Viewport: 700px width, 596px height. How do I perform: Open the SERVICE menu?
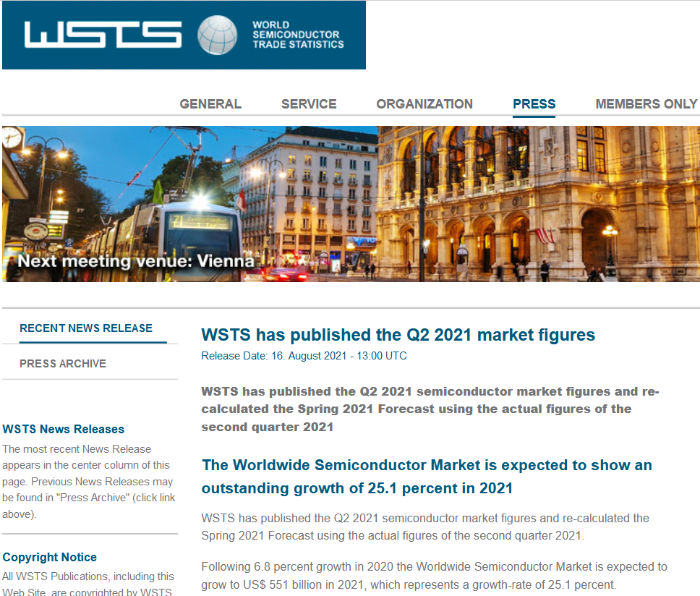309,103
